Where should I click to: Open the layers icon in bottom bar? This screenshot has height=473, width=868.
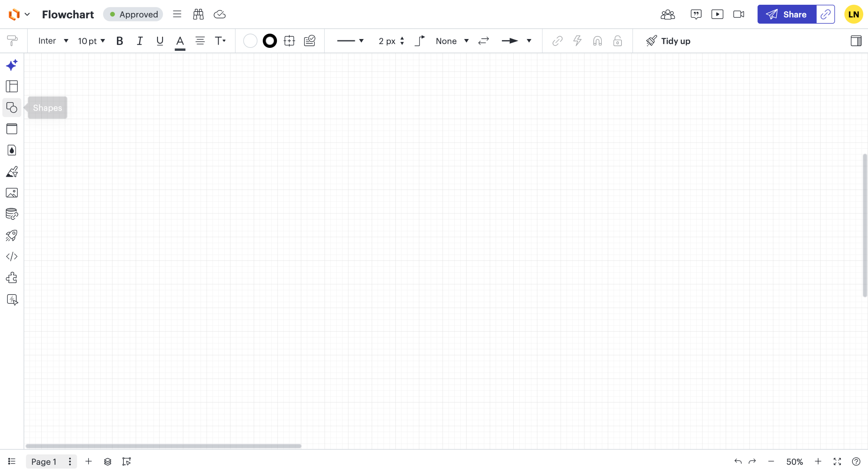(x=107, y=461)
